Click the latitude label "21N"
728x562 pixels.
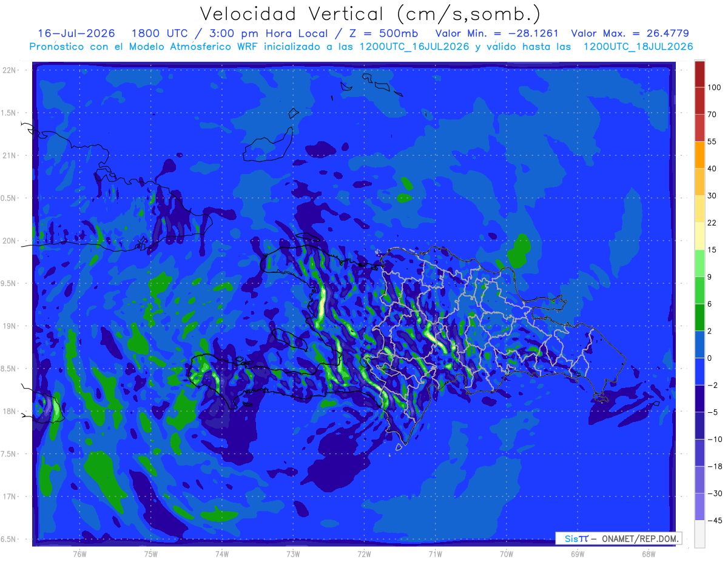point(10,155)
